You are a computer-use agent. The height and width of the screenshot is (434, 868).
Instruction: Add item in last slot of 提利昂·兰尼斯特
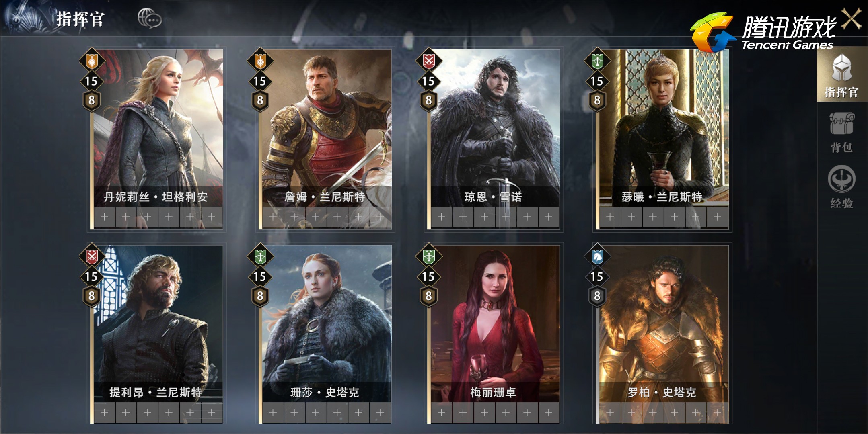pos(212,412)
